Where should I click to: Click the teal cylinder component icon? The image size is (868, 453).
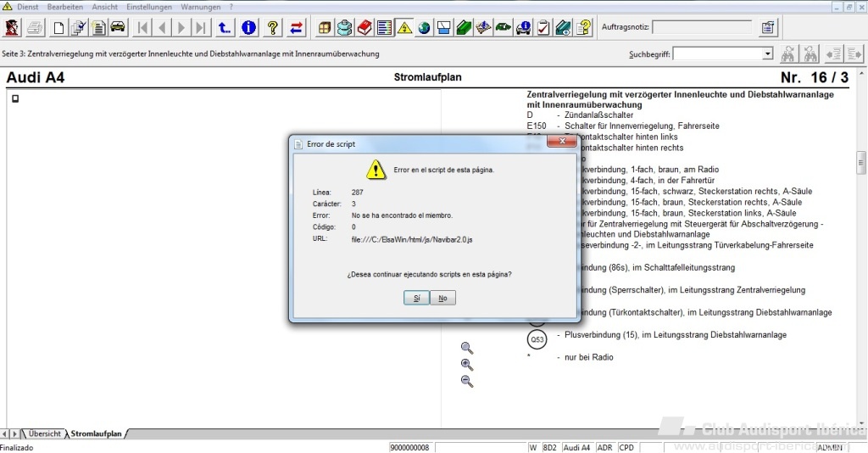tap(344, 27)
